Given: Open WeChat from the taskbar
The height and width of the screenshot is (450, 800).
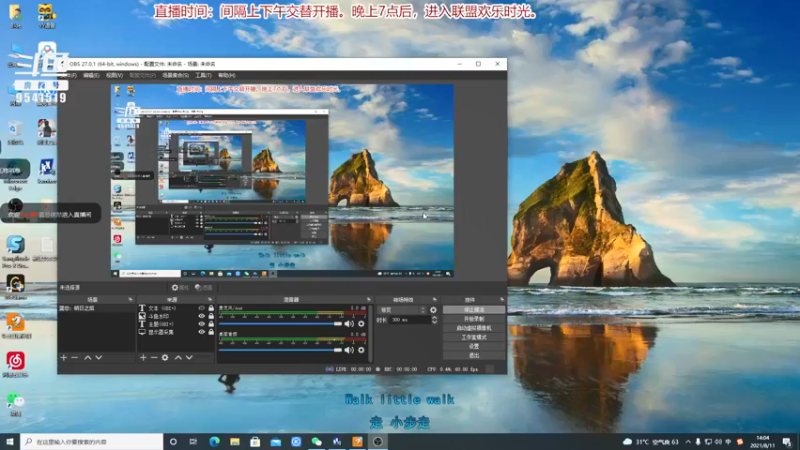Looking at the screenshot, I should click(x=316, y=441).
